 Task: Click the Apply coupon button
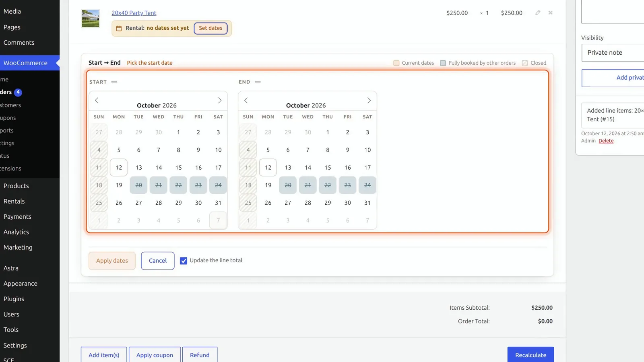155,355
